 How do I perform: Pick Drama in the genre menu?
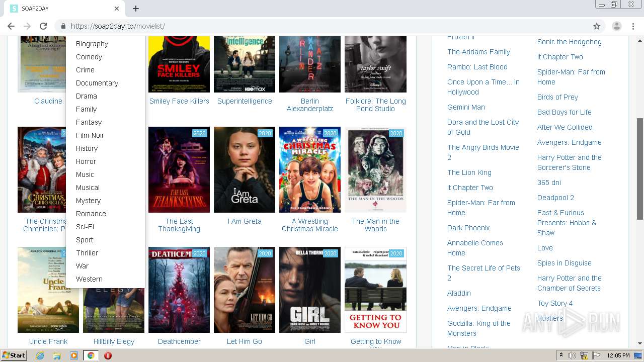point(87,96)
